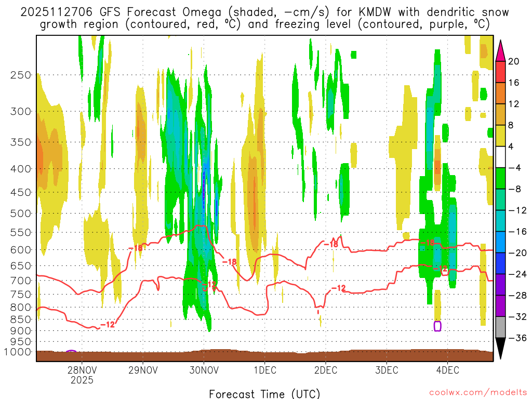Click the -12 contour label near 28NOV
The image size is (532, 399).
(x=108, y=325)
